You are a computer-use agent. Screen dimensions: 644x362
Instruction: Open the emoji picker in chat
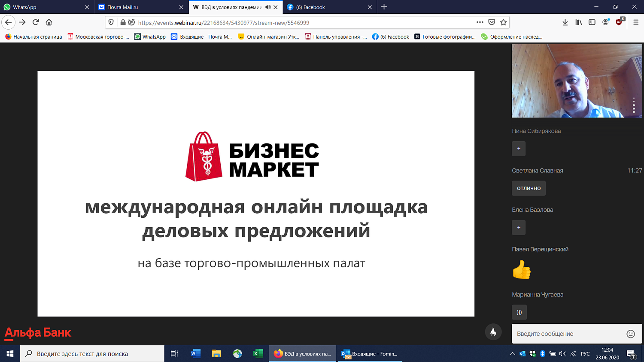point(631,334)
